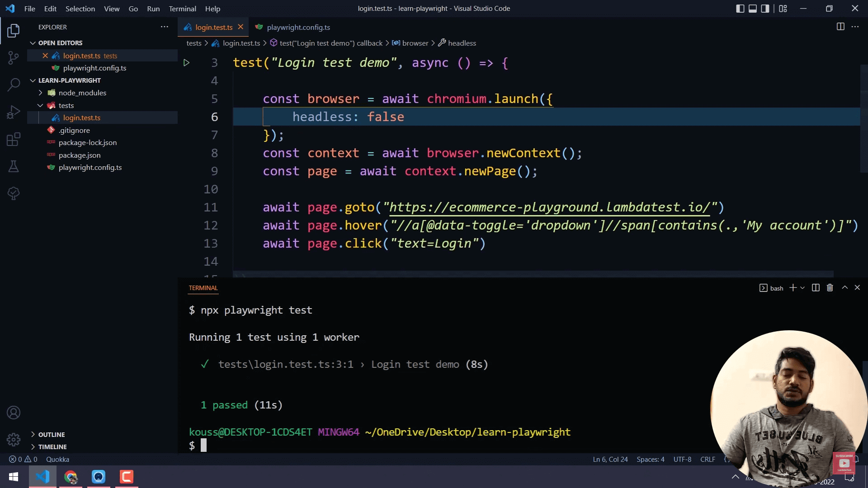This screenshot has width=868, height=488.
Task: Collapse the tests folder
Action: [x=66, y=105]
